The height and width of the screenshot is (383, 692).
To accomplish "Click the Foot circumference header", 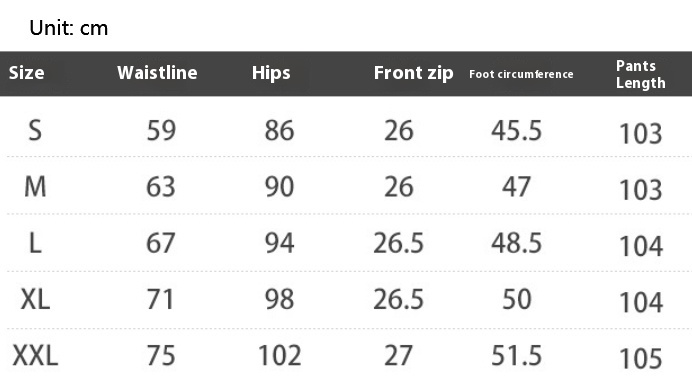I will pos(521,74).
